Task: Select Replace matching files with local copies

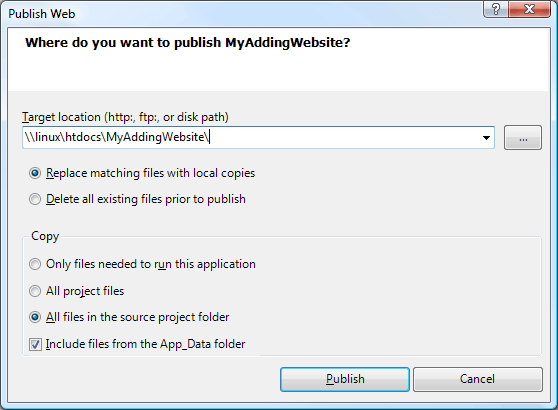Action: [x=142, y=173]
